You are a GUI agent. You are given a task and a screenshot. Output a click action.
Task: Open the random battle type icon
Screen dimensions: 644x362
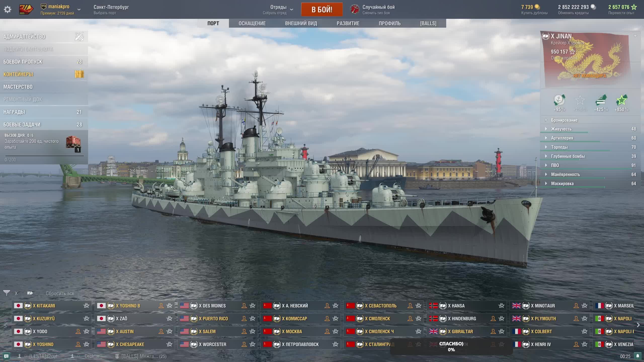click(x=355, y=10)
